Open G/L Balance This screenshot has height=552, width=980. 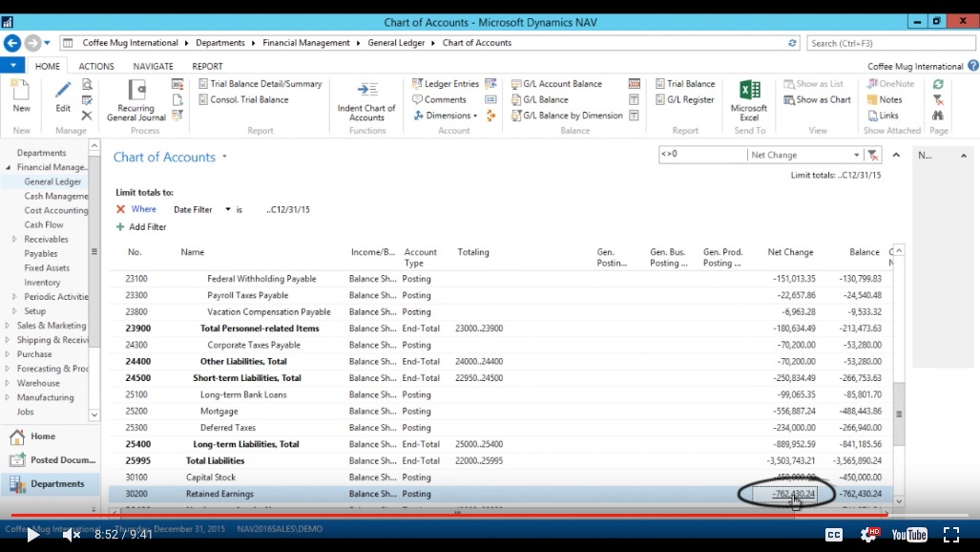pyautogui.click(x=539, y=99)
